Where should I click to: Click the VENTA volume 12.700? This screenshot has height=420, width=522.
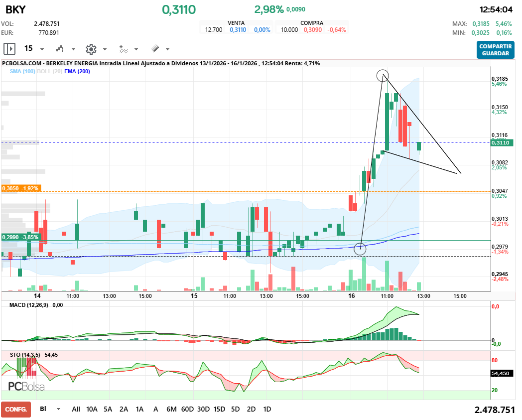(213, 29)
